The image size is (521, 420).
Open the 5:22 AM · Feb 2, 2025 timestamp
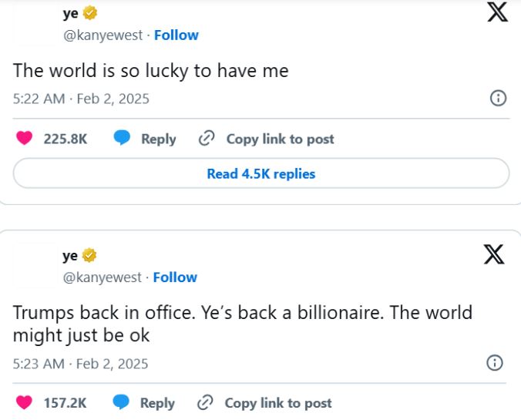(x=81, y=99)
